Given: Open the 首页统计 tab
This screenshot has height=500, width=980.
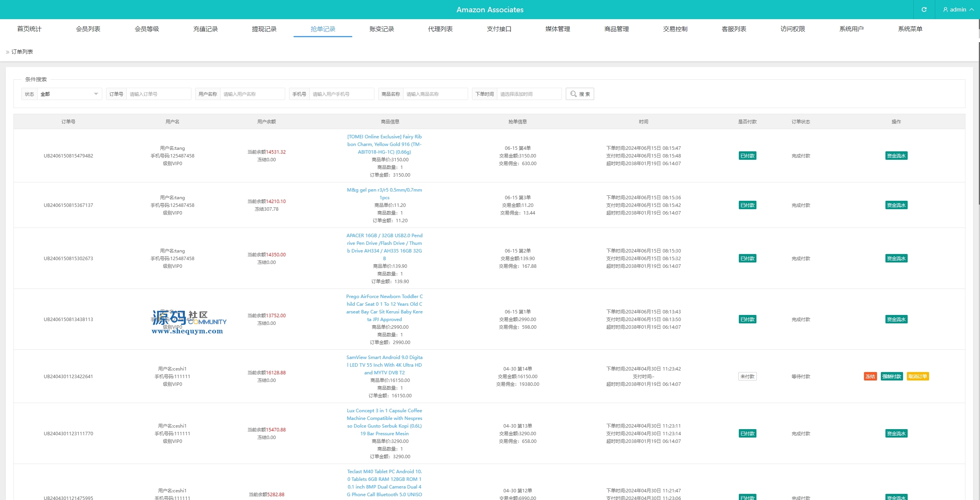Looking at the screenshot, I should tap(29, 29).
